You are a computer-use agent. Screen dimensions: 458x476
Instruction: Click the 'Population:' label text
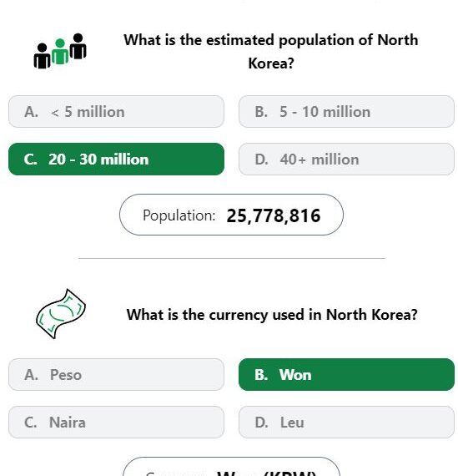tap(179, 215)
